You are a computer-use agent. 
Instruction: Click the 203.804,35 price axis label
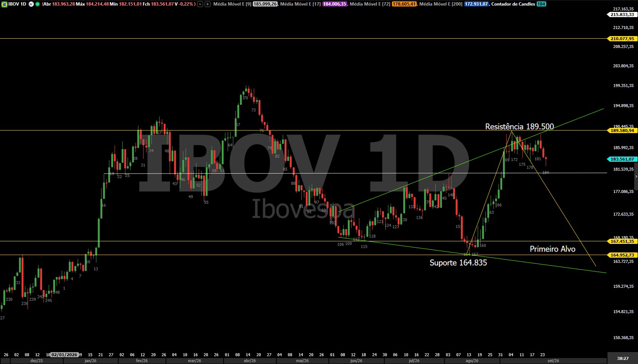click(x=623, y=66)
